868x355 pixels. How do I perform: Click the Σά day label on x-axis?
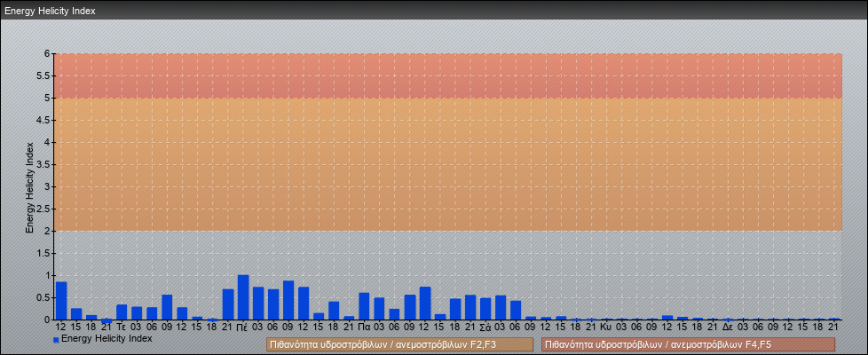[x=485, y=327]
